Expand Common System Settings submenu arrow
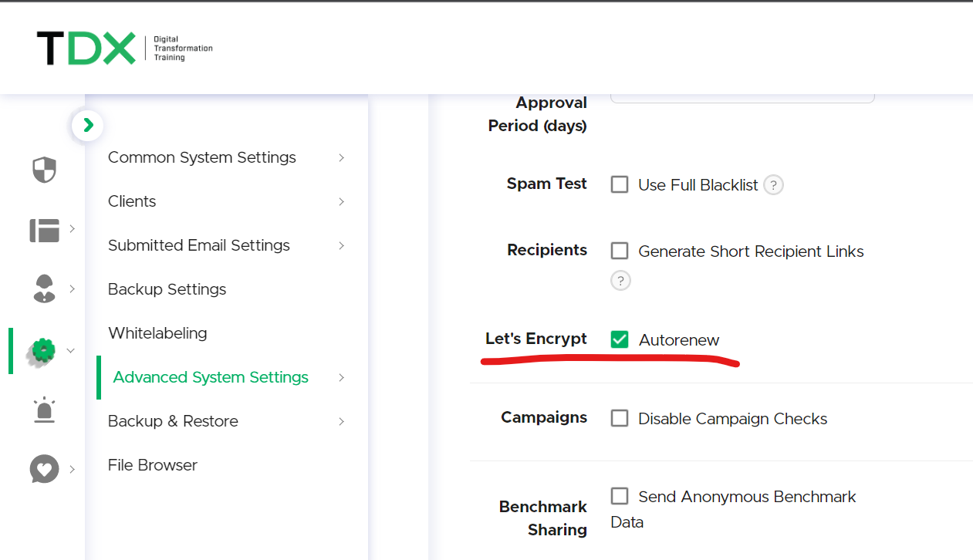 click(x=341, y=157)
